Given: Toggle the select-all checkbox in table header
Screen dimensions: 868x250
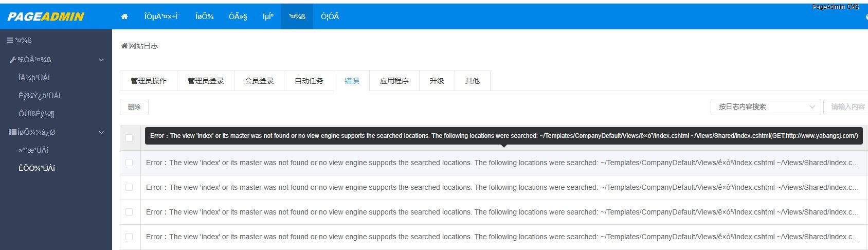Looking at the screenshot, I should pyautogui.click(x=129, y=137).
